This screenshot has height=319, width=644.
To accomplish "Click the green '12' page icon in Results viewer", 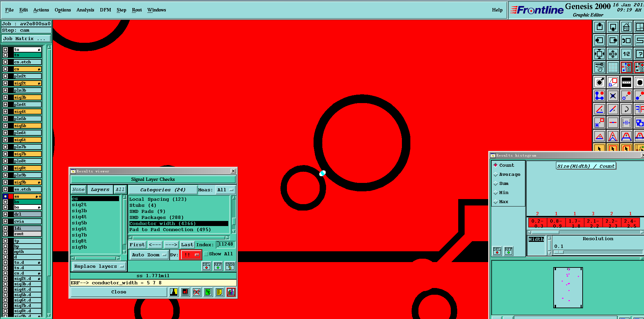I will (x=208, y=292).
